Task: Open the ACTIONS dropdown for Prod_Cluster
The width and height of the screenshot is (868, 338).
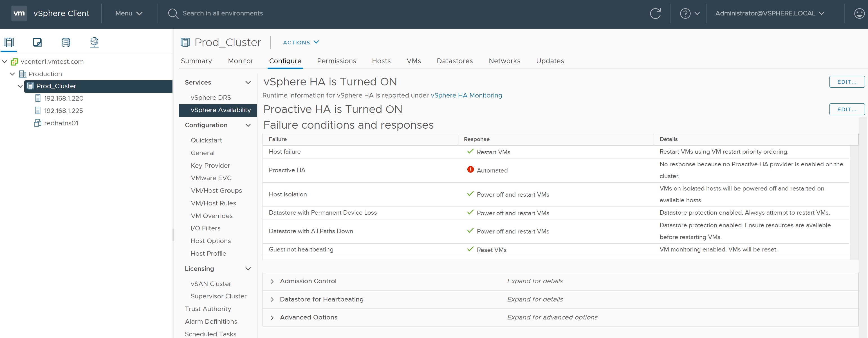Action: coord(301,42)
